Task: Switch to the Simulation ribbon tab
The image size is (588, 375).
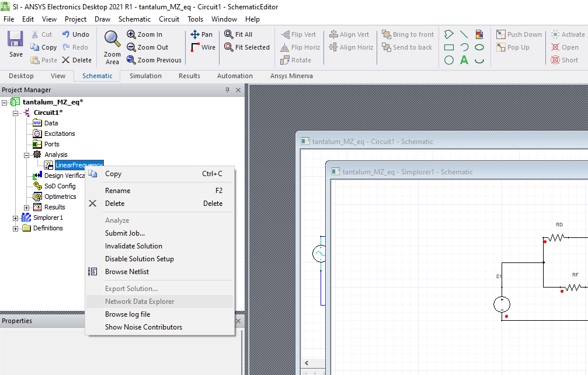Action: [x=145, y=76]
